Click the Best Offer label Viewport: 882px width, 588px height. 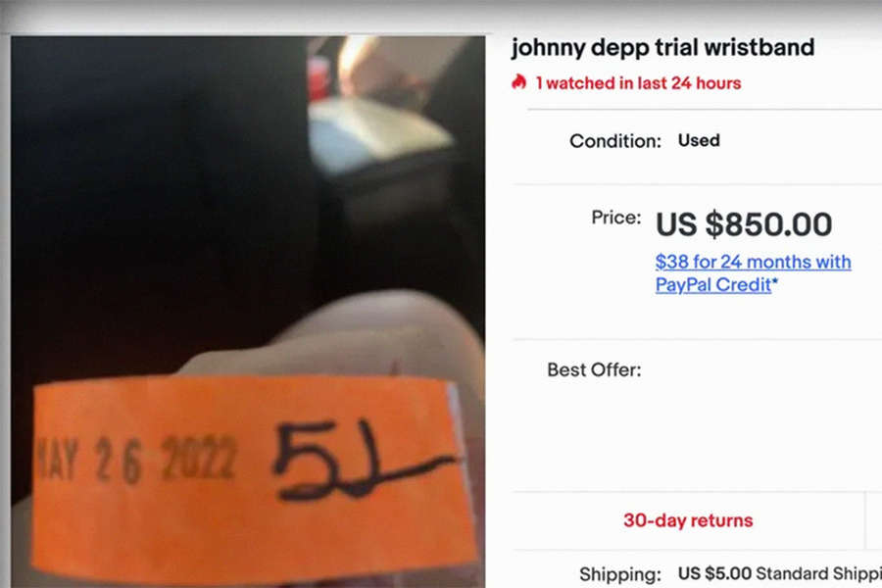[594, 369]
